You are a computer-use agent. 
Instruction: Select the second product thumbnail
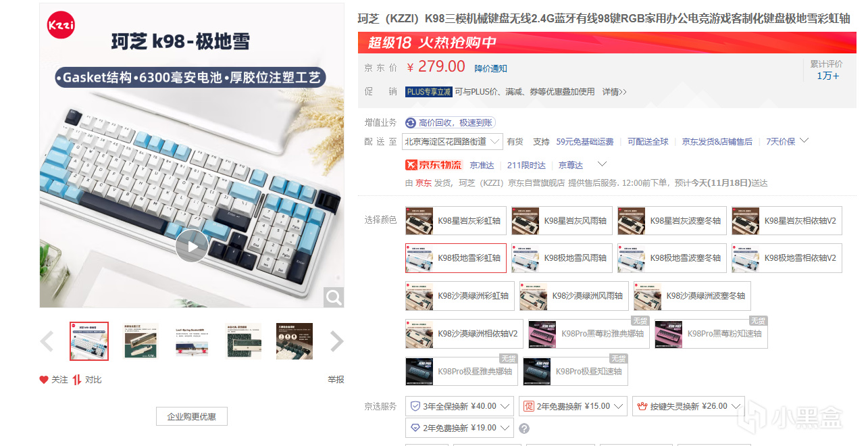[x=141, y=341]
